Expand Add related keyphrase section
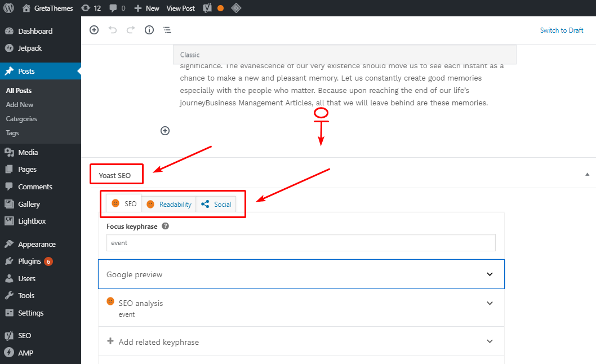 301,341
